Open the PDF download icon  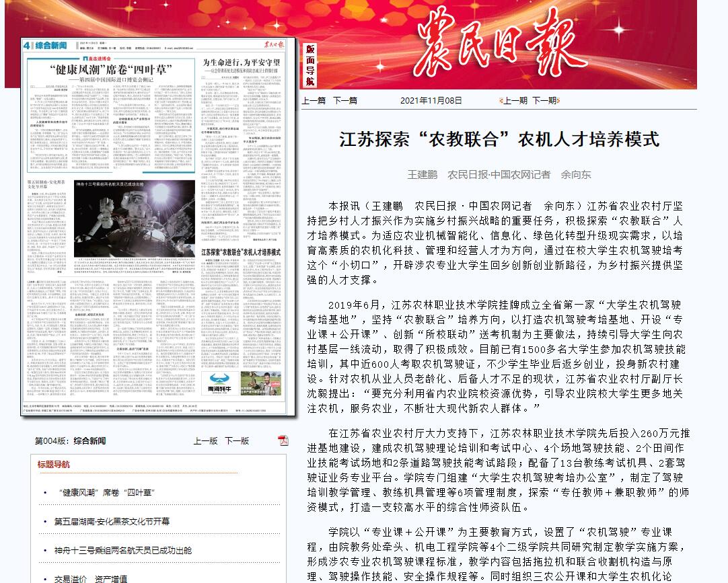coord(283,440)
